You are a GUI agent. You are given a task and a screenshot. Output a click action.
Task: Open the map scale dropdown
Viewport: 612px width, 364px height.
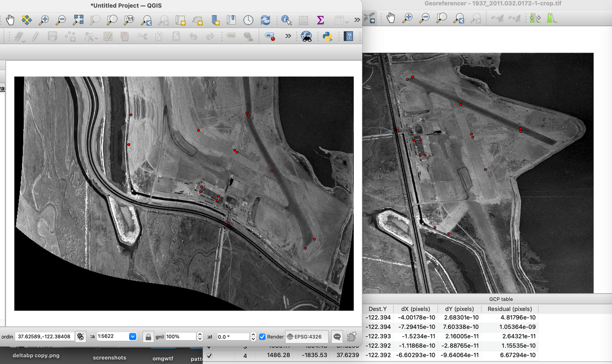tap(132, 337)
